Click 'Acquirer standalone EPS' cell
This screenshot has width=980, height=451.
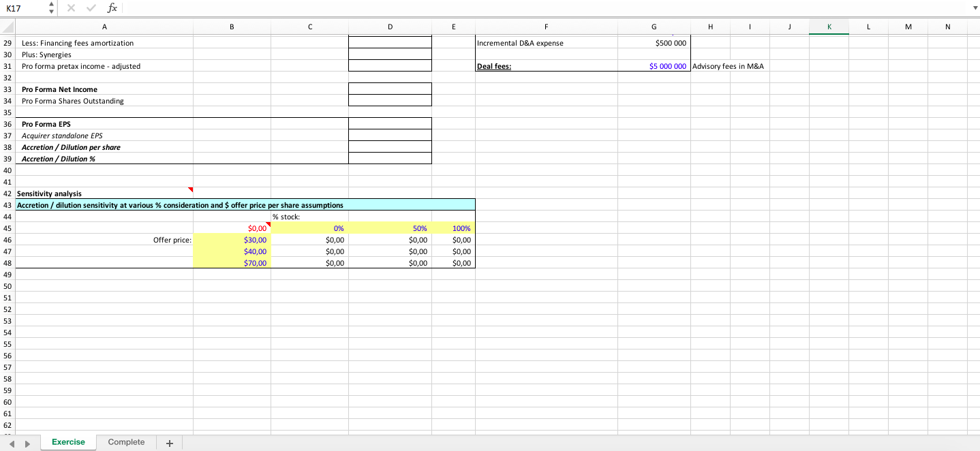[x=104, y=136]
